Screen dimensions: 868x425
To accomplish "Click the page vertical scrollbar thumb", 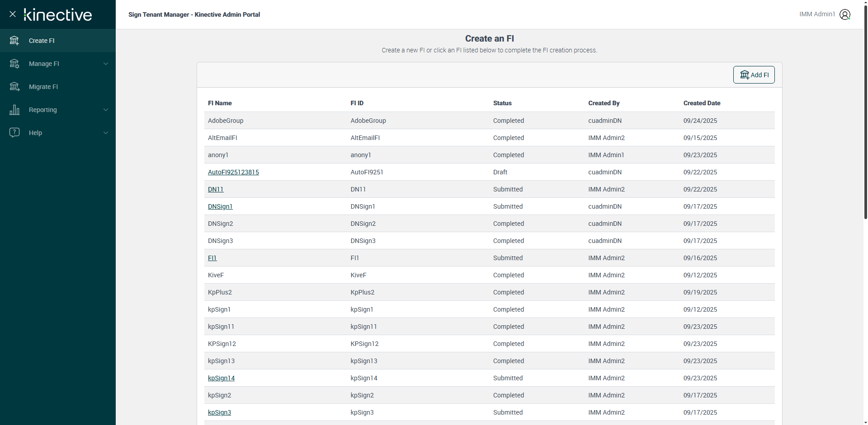I will point(865,113).
